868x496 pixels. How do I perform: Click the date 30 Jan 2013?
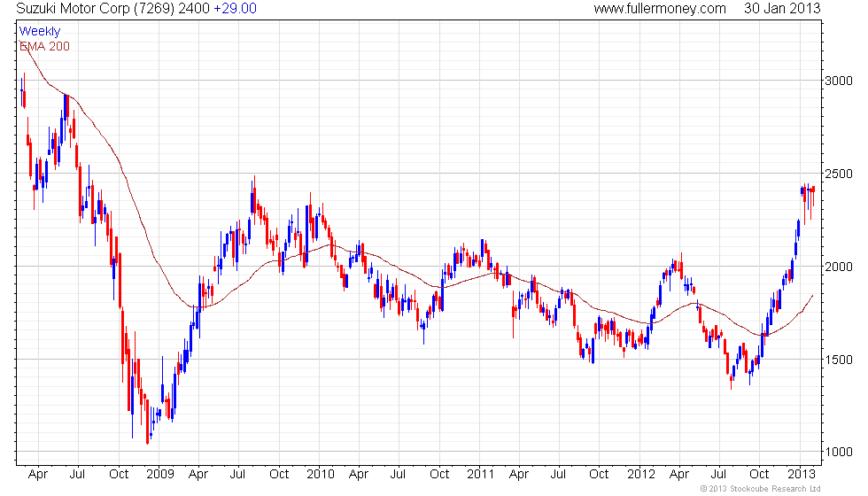point(782,9)
